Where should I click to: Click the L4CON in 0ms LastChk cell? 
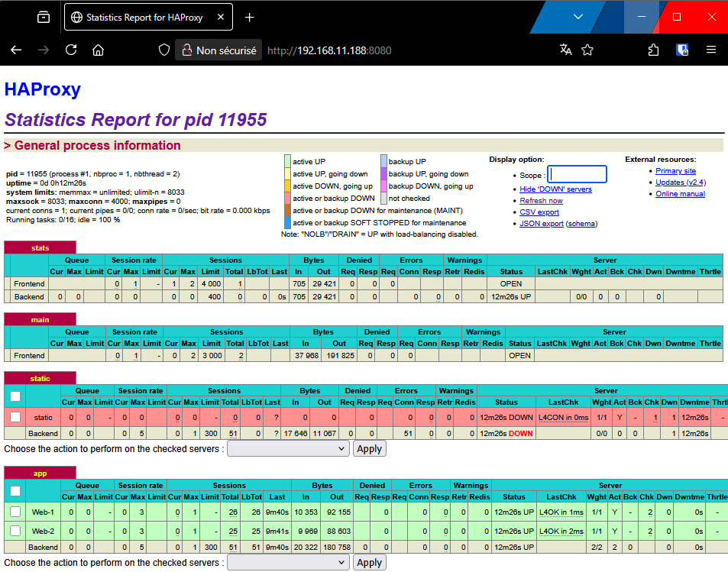[563, 418]
